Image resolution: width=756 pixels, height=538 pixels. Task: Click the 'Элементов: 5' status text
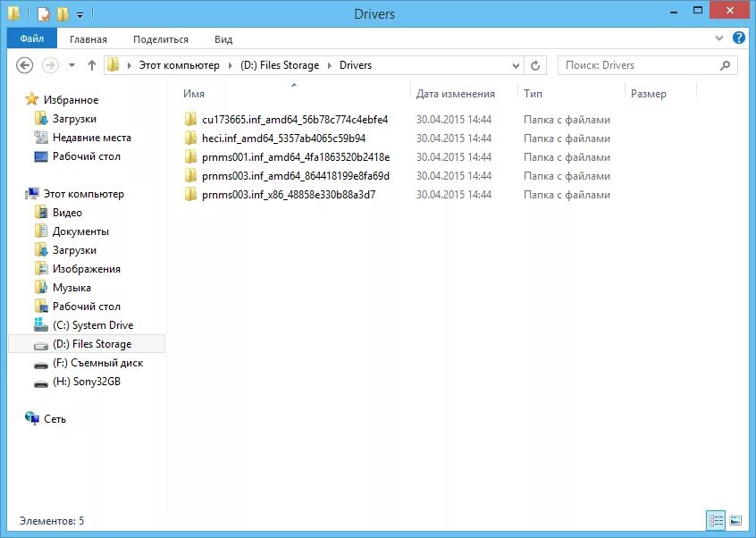[x=52, y=521]
